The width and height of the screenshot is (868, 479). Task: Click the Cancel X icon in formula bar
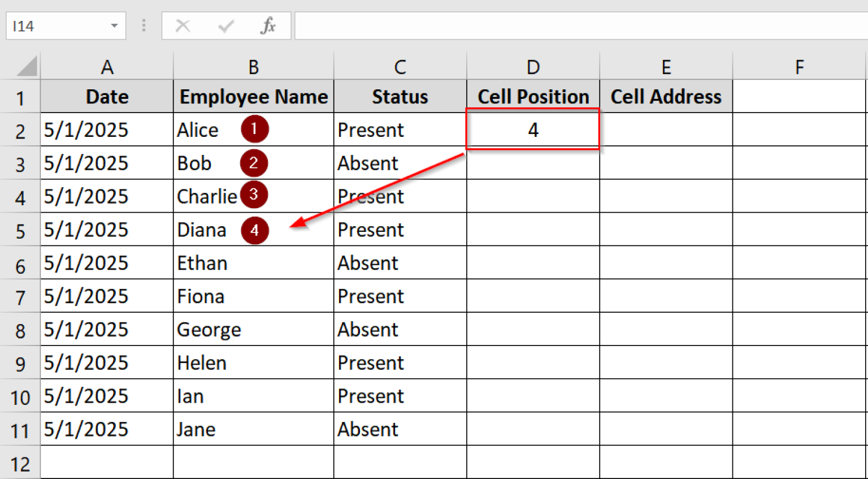[183, 26]
